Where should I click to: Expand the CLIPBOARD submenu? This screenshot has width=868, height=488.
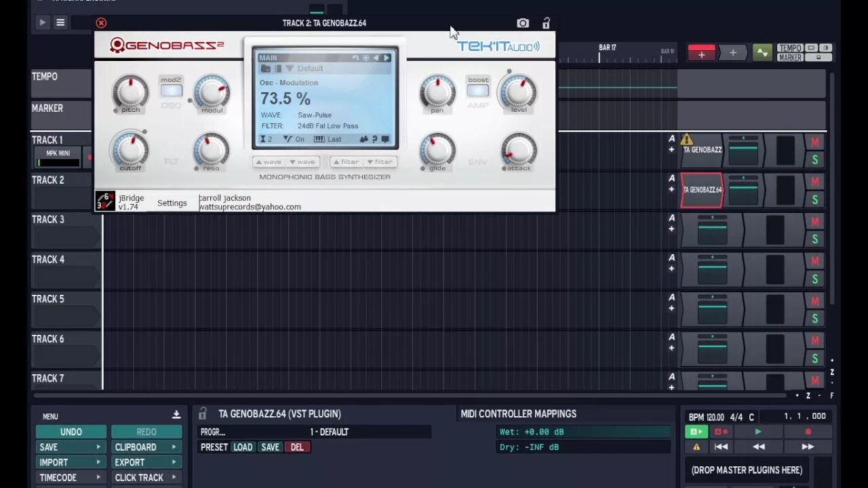pyautogui.click(x=146, y=447)
